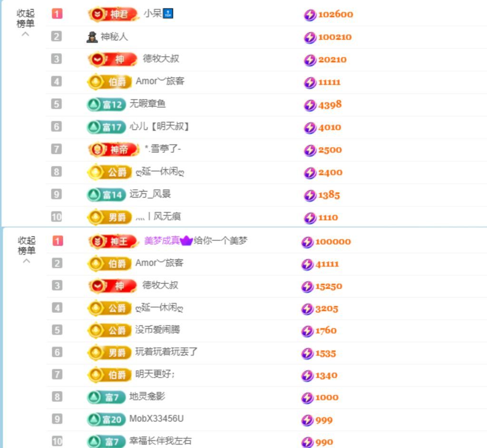The image size is (487, 448).
Task: Click the 神王 badge beside 美梦成真
Action: [x=113, y=241]
